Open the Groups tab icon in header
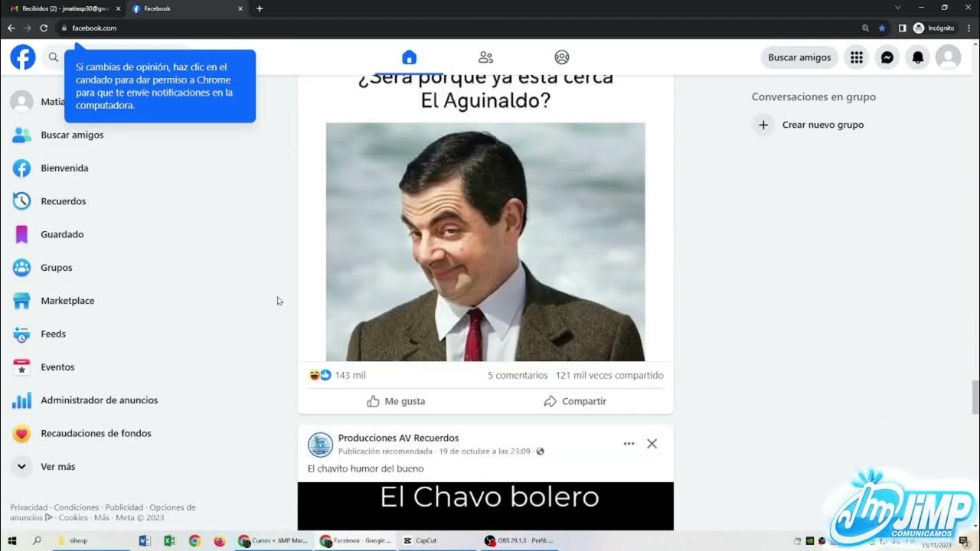The image size is (980, 551). [562, 57]
